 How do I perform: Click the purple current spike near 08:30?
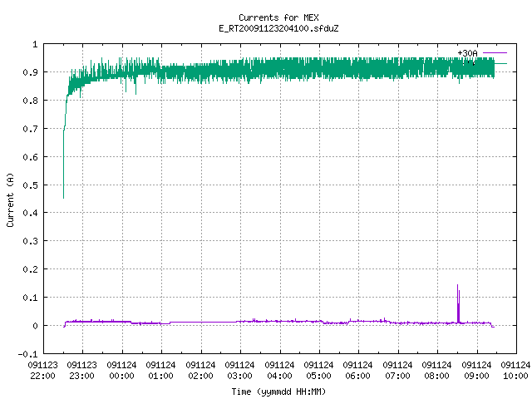pos(458,303)
